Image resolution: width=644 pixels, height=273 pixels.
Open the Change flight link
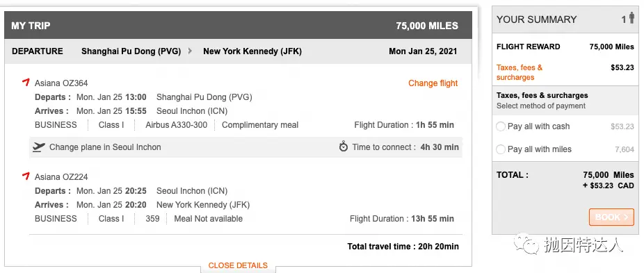tap(433, 83)
